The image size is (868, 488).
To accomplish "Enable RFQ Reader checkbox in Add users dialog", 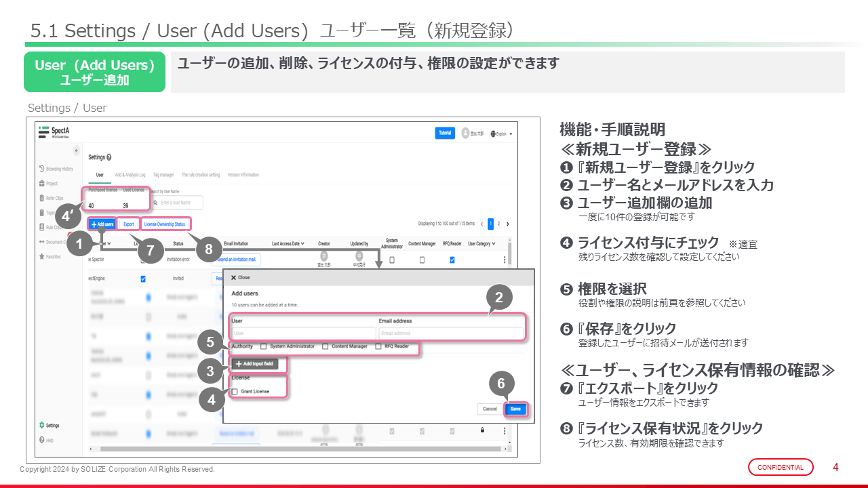I will (378, 346).
